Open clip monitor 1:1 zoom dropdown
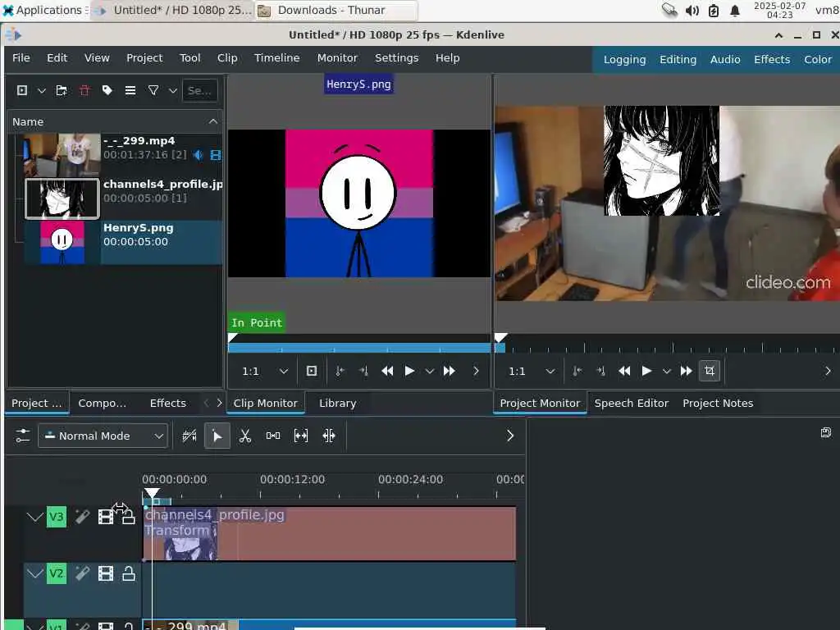840x630 pixels. pyautogui.click(x=265, y=372)
